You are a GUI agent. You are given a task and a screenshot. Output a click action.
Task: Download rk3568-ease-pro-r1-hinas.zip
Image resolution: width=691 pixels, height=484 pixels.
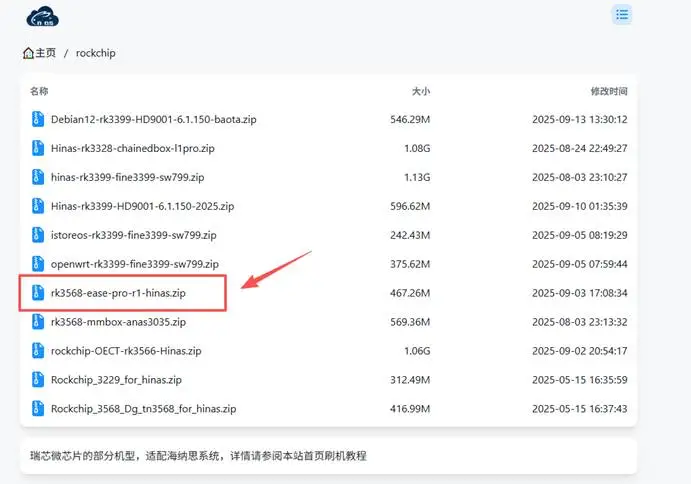coord(118,293)
